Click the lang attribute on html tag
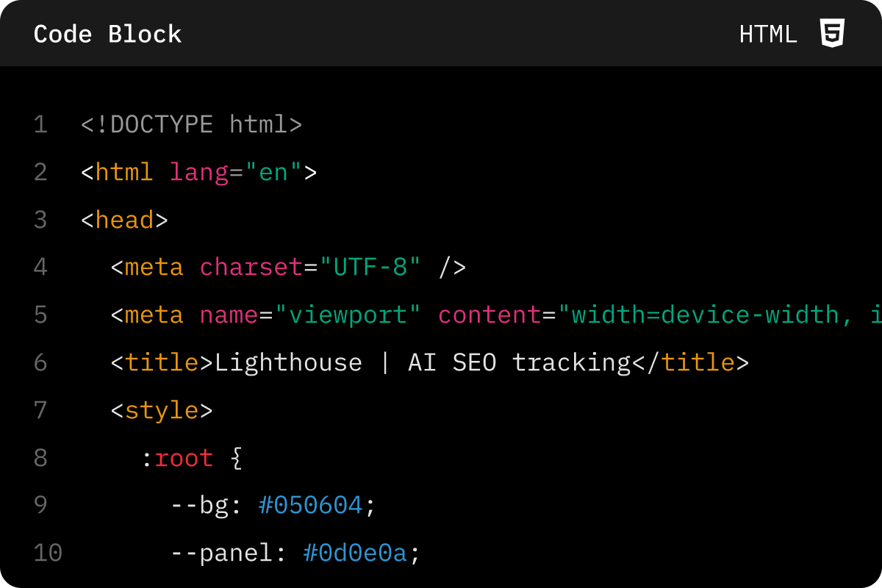 [x=198, y=173]
